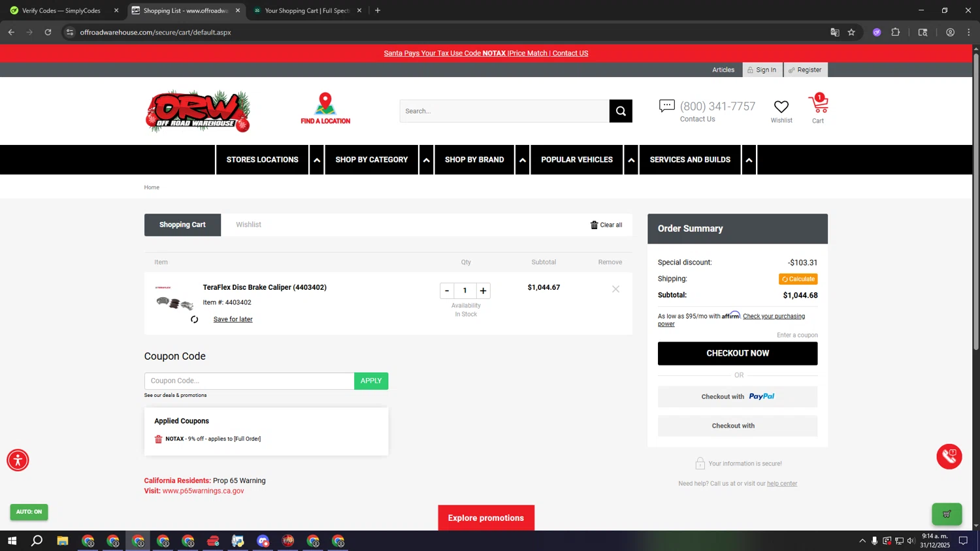Save TeraFlex caliper for later
This screenshot has height=551, width=980.
(x=233, y=319)
